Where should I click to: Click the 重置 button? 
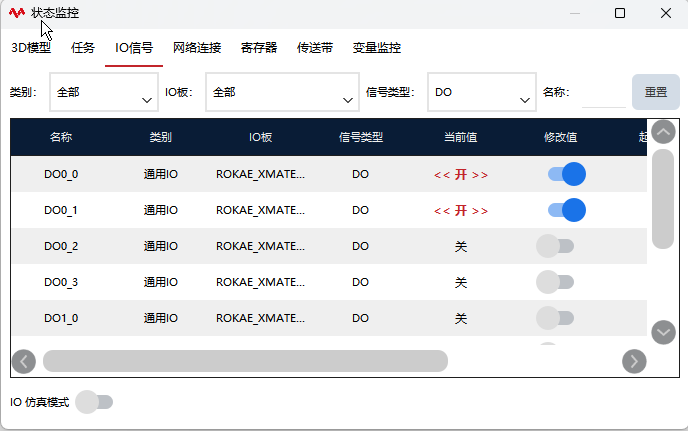click(x=656, y=92)
